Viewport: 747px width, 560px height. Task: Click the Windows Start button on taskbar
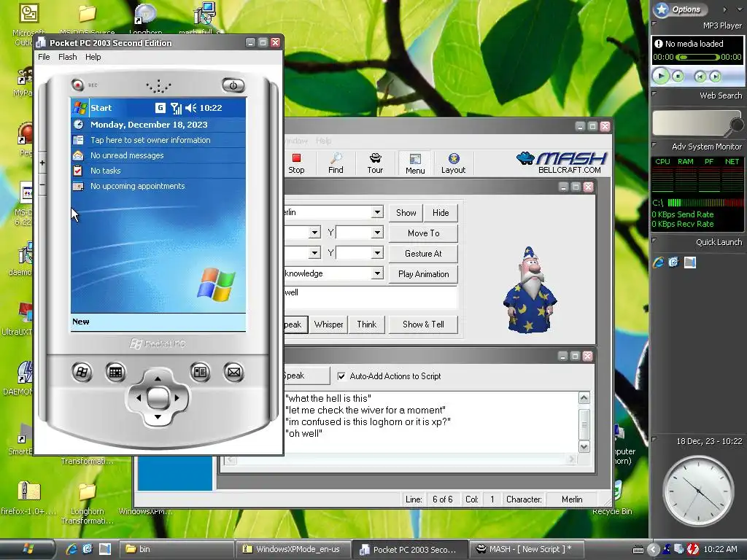click(28, 549)
